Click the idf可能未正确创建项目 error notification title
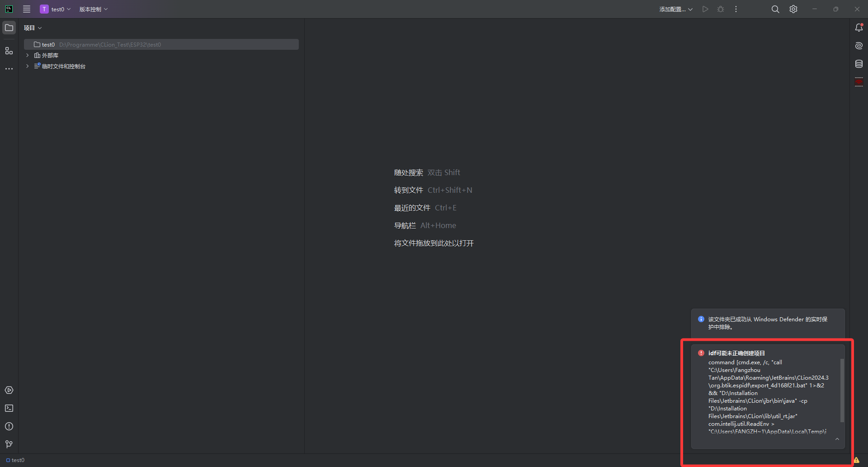The width and height of the screenshot is (868, 467). click(736, 353)
